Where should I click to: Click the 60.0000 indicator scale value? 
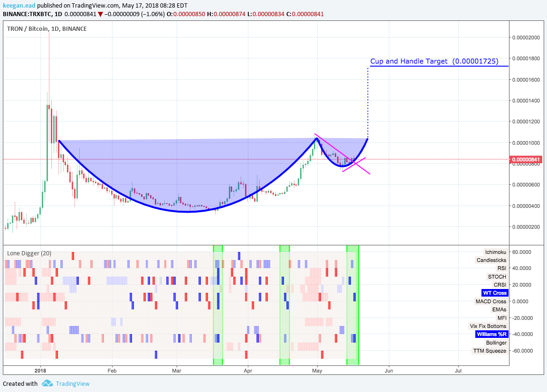tap(522, 252)
